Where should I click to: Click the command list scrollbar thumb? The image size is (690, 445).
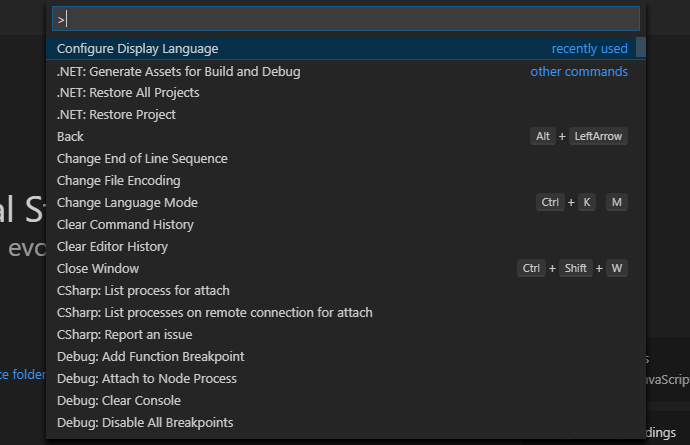(641, 47)
